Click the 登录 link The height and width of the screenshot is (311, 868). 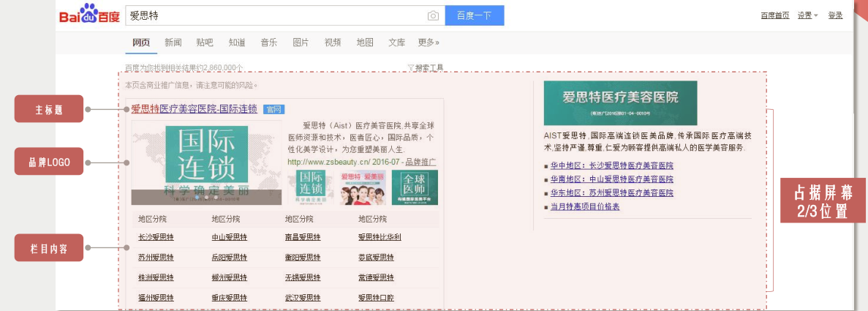point(835,15)
